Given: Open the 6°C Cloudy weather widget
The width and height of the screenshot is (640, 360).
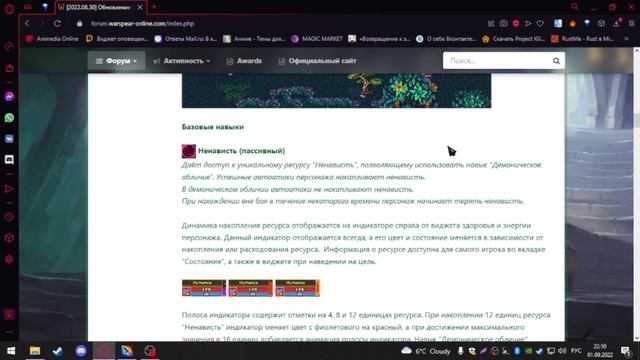Looking at the screenshot, I should (x=426, y=351).
